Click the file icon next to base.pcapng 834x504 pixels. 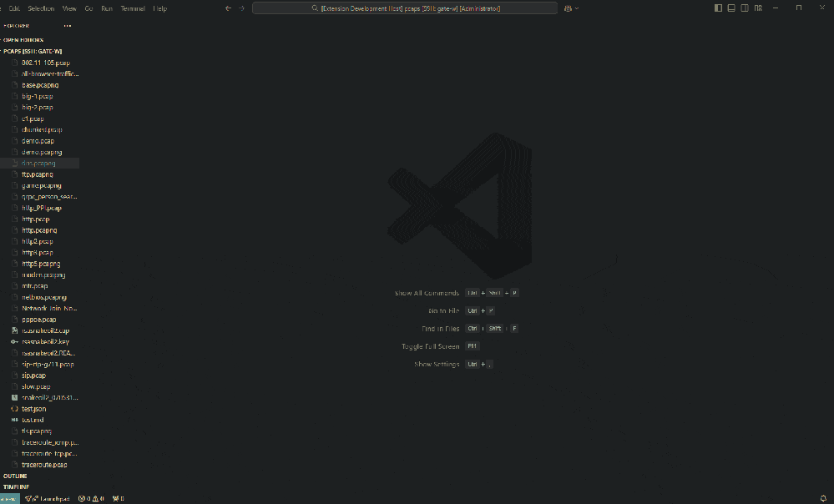point(14,85)
